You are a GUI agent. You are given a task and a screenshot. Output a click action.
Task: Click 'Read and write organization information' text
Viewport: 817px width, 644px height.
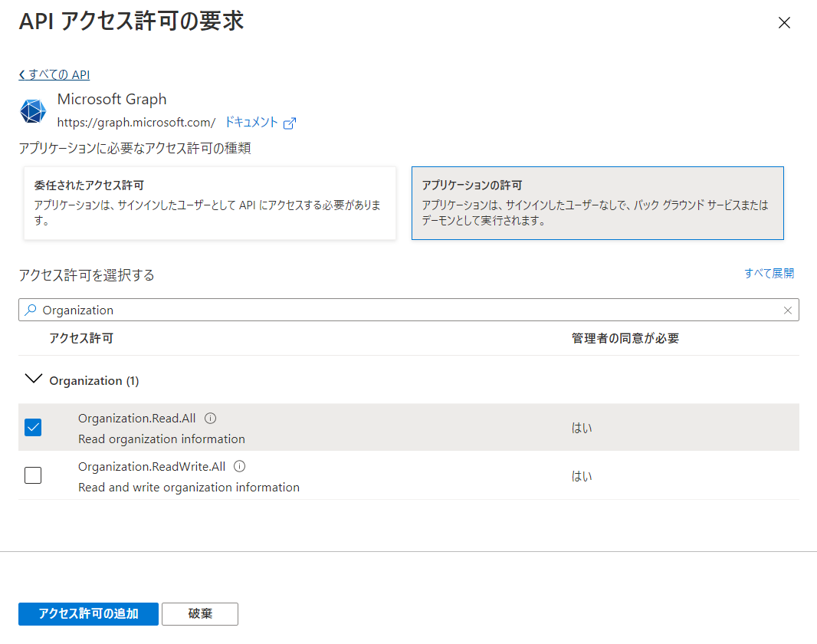[x=189, y=487]
